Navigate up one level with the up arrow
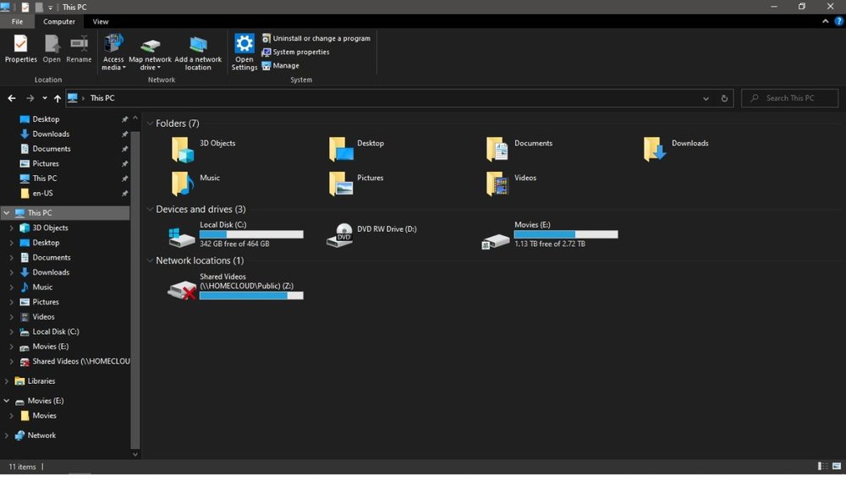The width and height of the screenshot is (846, 504). point(57,98)
